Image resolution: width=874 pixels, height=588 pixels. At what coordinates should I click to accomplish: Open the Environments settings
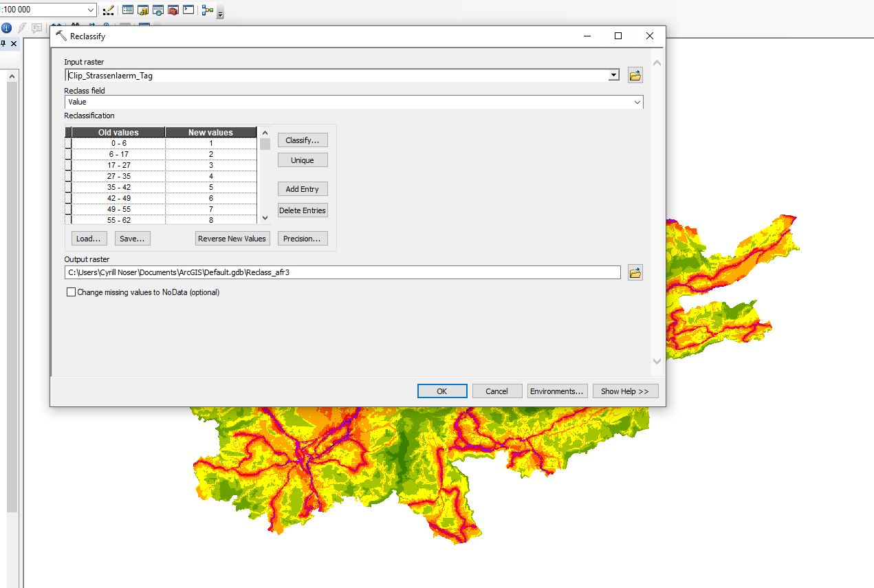[x=556, y=391]
